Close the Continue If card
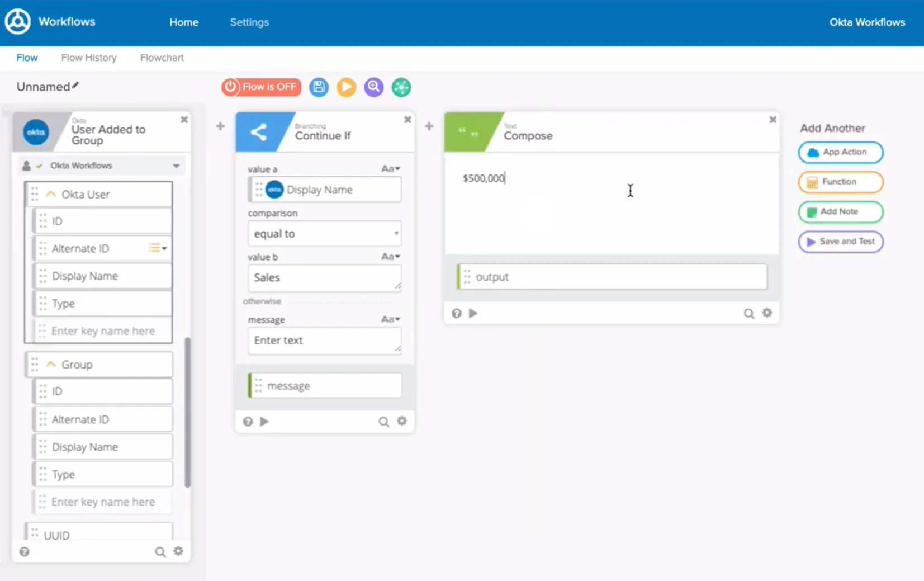This screenshot has width=924, height=581. 407,120
